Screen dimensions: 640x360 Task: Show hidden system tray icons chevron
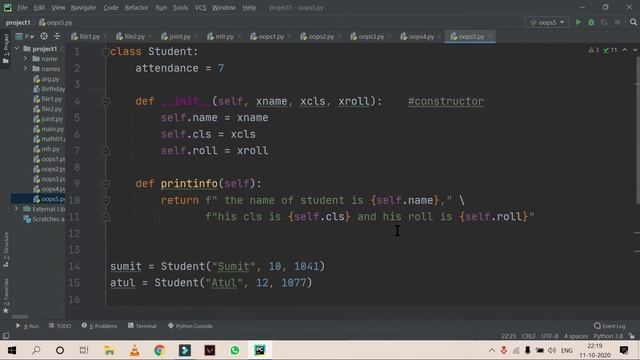pyautogui.click(x=492, y=350)
